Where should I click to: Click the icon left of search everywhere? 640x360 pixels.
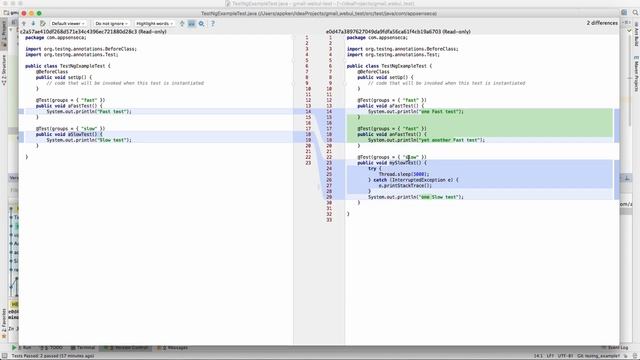(x=624, y=13)
